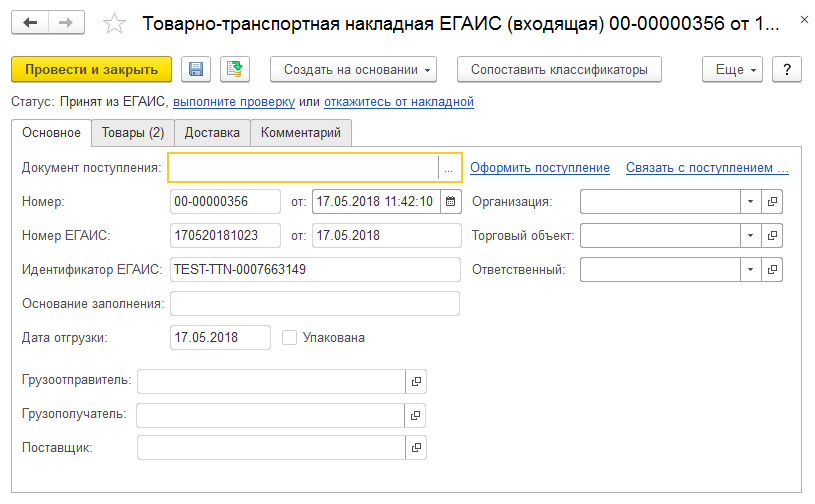Click the post document icon in toolbar

point(235,69)
